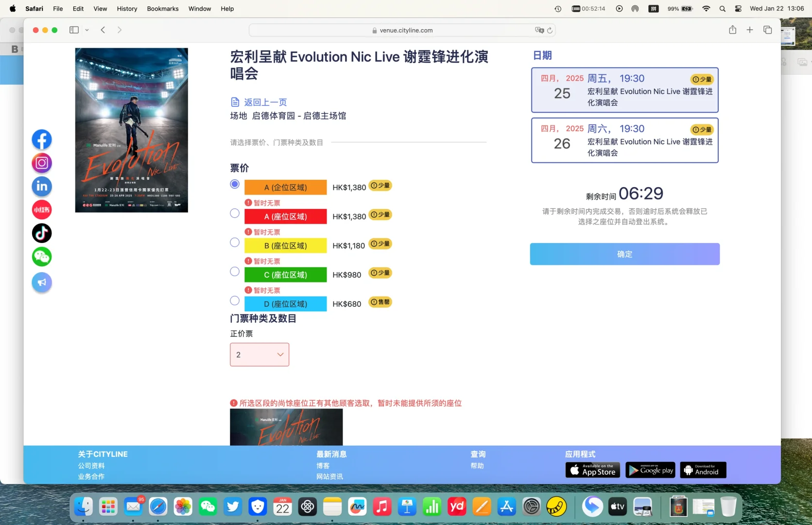Show Safari tab overview icon
812x525 pixels.
(x=768, y=30)
